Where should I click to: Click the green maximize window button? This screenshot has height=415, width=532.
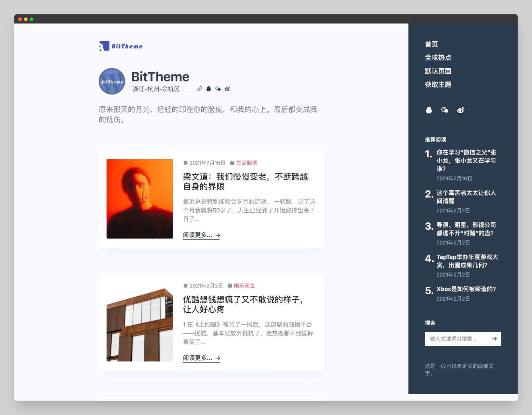click(x=32, y=19)
